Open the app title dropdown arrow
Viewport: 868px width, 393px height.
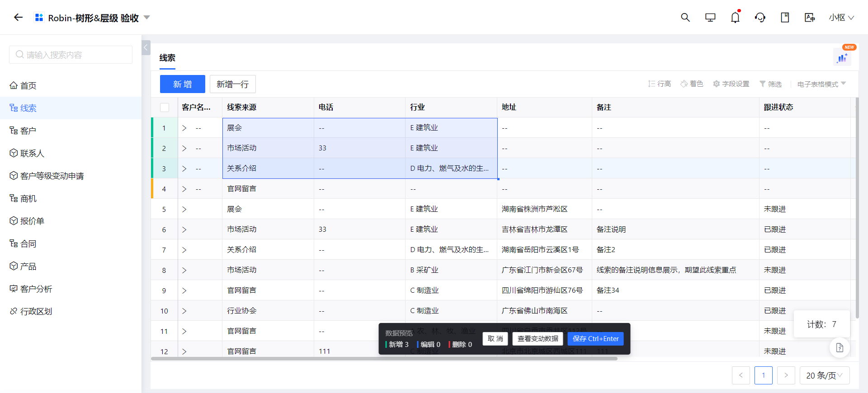tap(146, 18)
